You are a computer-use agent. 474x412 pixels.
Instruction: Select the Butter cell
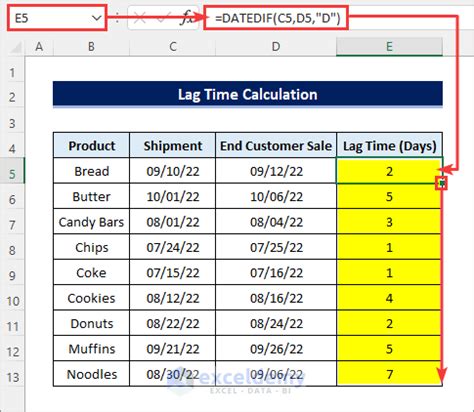pyautogui.click(x=91, y=196)
